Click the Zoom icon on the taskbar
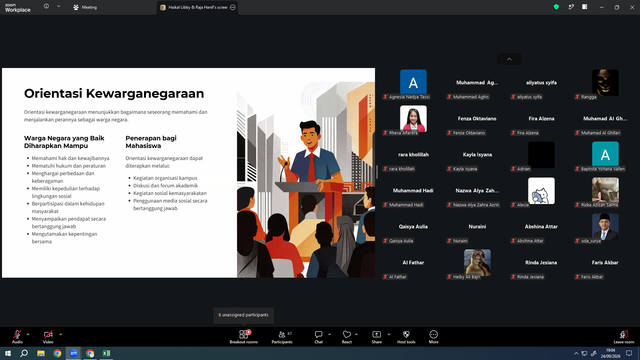This screenshot has width=640, height=360. click(73, 353)
